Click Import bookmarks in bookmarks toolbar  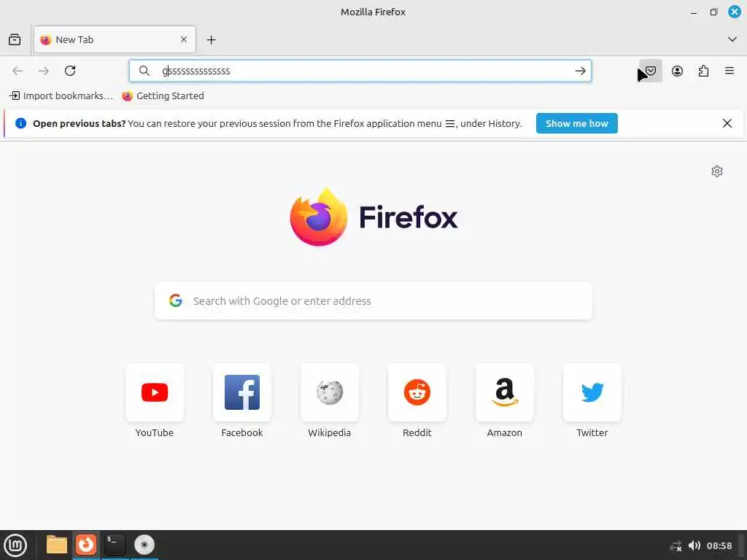coord(61,96)
